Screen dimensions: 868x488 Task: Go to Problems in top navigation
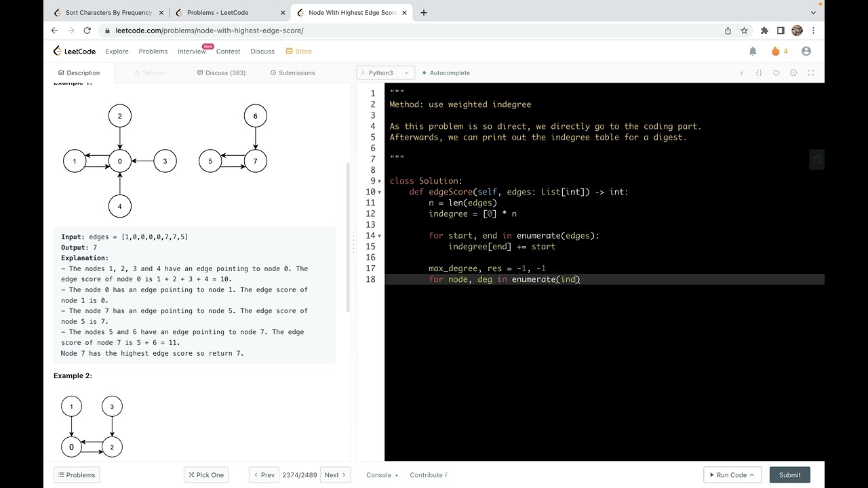[153, 52]
